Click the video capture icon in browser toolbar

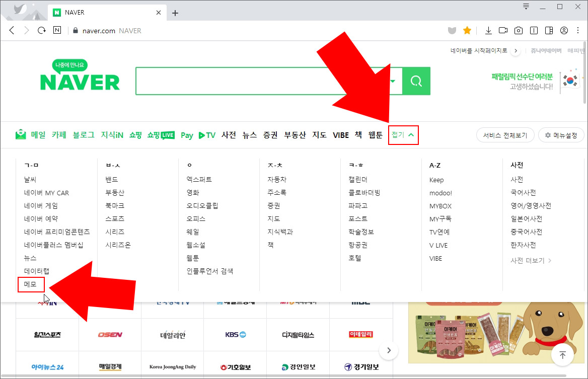(503, 30)
